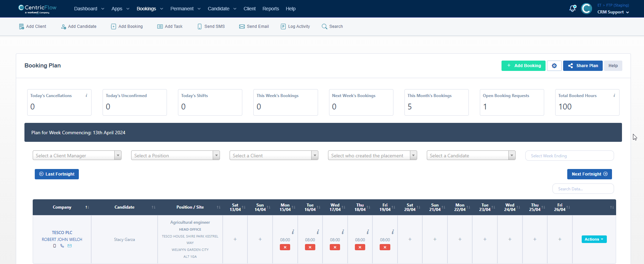The height and width of the screenshot is (264, 644).
Task: Open Select a Client Manager dropdown
Action: point(77,156)
